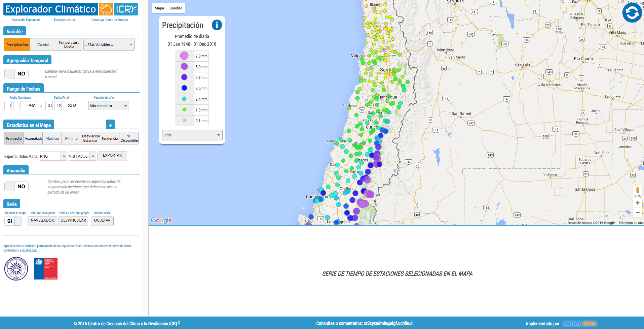
Task: Zoom in the map with plus button
Action: (637, 203)
